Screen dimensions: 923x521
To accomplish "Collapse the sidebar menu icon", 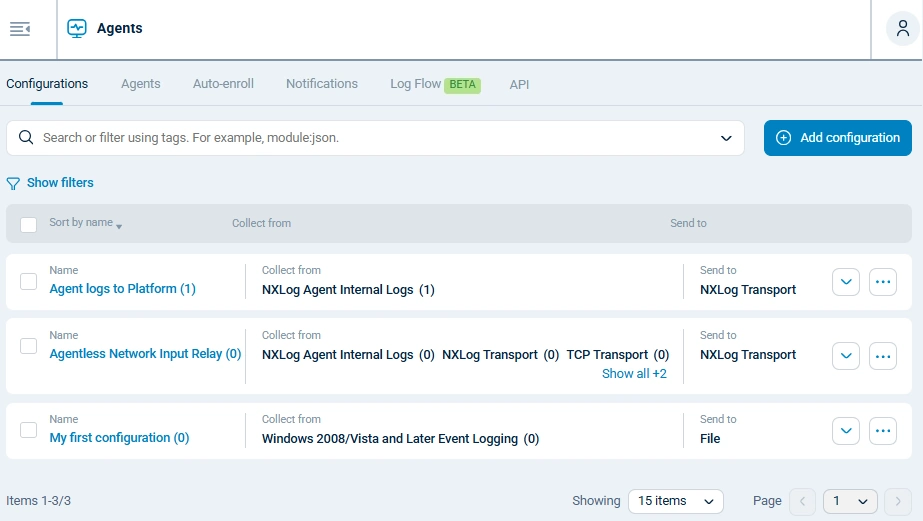I will pyautogui.click(x=20, y=29).
